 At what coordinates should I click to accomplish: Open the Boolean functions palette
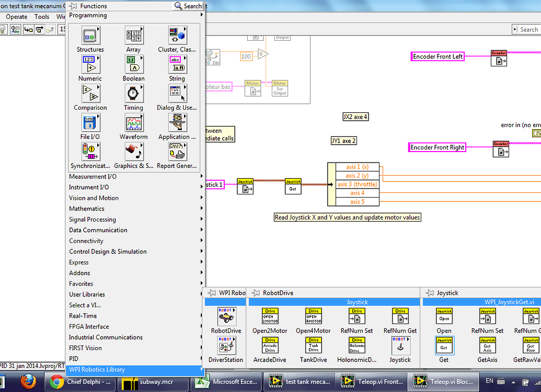coord(134,64)
